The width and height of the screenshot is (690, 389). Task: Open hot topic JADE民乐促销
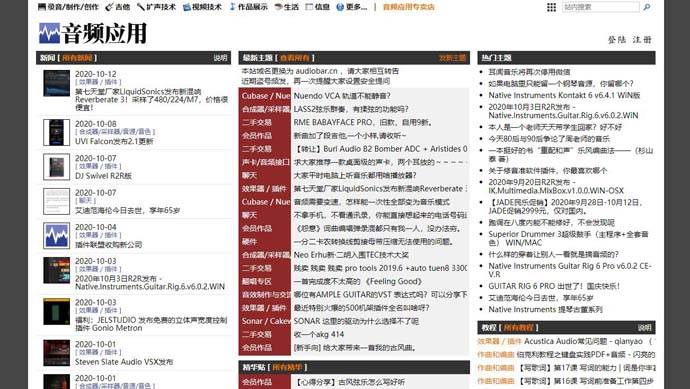click(x=565, y=206)
